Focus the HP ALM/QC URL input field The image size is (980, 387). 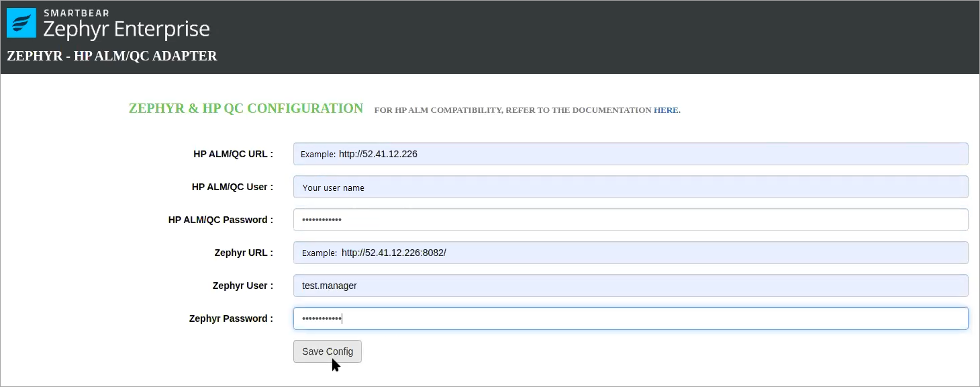click(630, 154)
